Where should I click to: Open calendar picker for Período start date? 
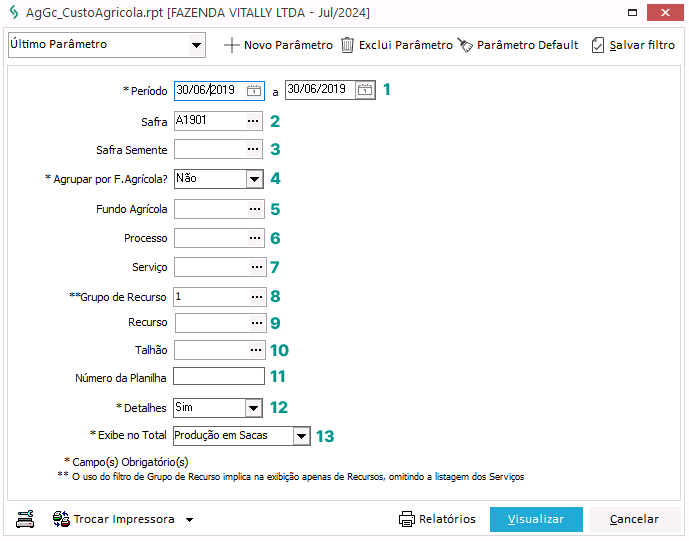click(254, 90)
